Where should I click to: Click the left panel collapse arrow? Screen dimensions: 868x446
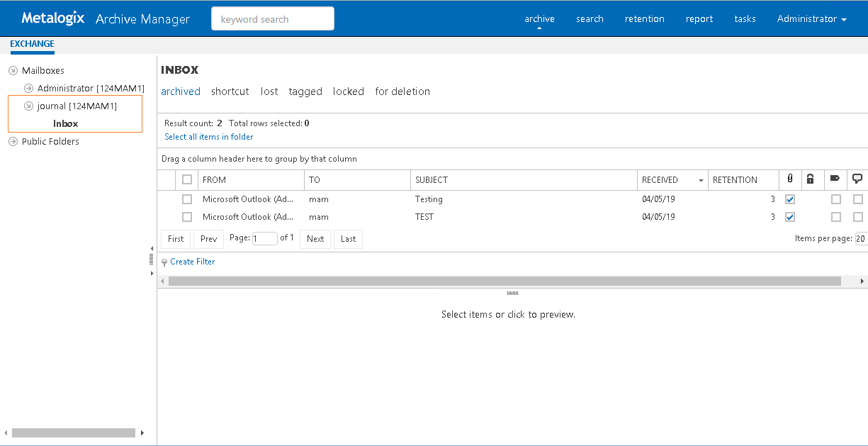coord(151,249)
